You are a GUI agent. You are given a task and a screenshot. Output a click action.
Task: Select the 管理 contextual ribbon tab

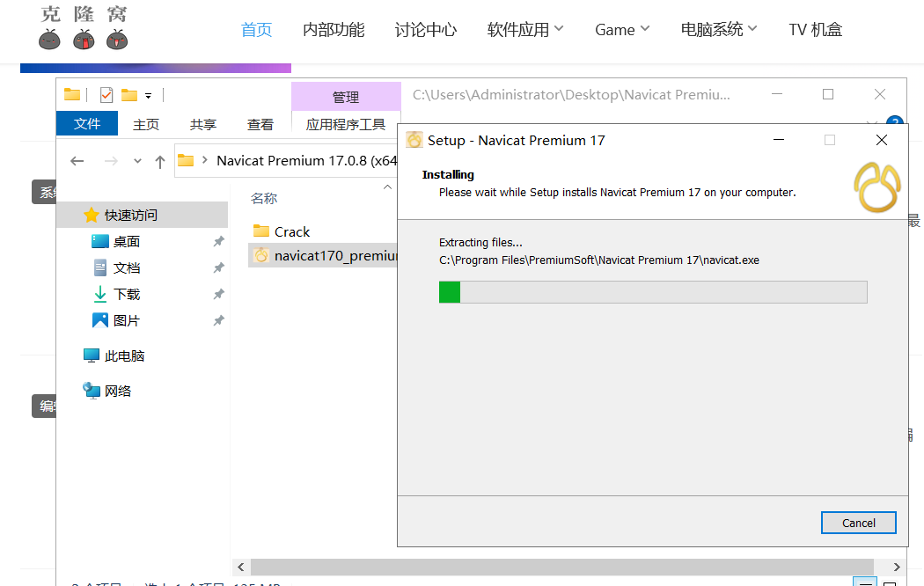point(346,97)
